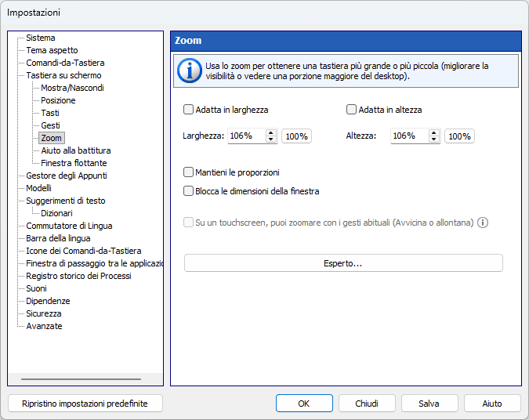Select Modelli in the tree

(x=38, y=188)
